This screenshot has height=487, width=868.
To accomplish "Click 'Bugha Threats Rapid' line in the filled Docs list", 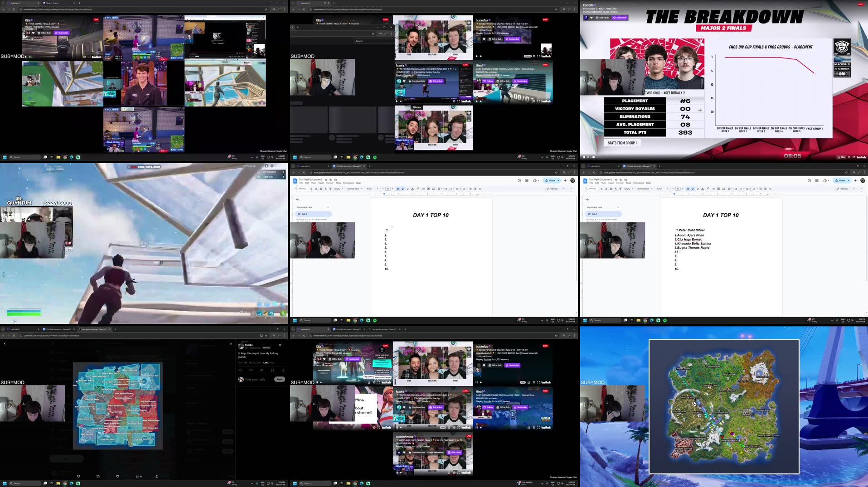I will 693,248.
